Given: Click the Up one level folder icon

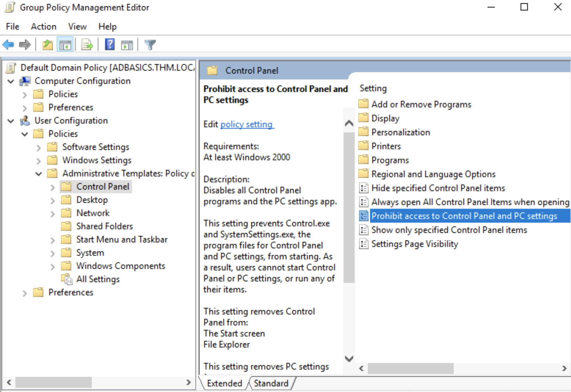Looking at the screenshot, I should coord(48,45).
